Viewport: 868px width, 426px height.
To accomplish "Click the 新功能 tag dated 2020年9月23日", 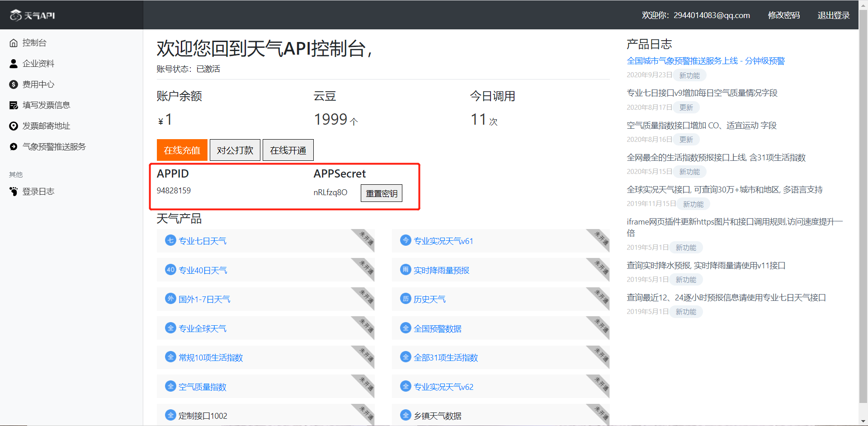I will coord(689,75).
